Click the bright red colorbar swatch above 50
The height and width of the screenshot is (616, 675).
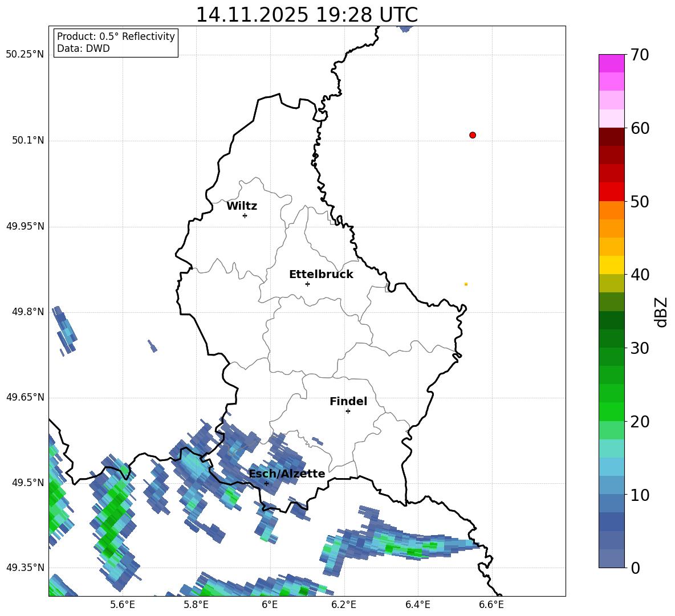coord(611,191)
